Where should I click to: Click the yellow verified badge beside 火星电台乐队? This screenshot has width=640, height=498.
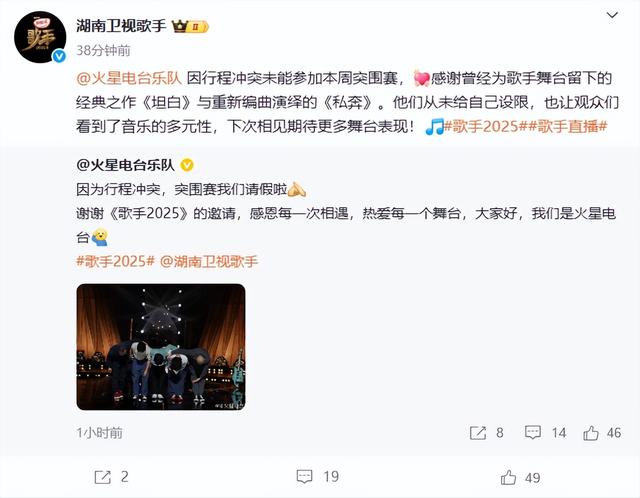187,165
